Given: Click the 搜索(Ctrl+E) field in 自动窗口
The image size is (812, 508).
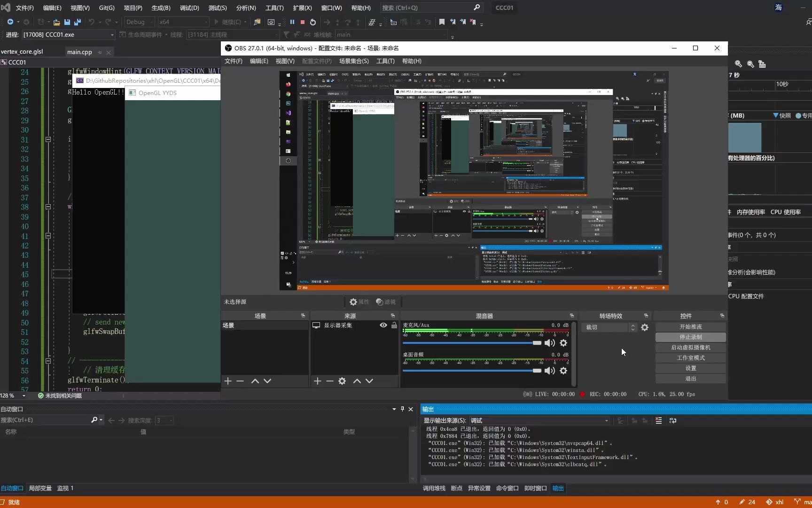Looking at the screenshot, I should (46, 420).
